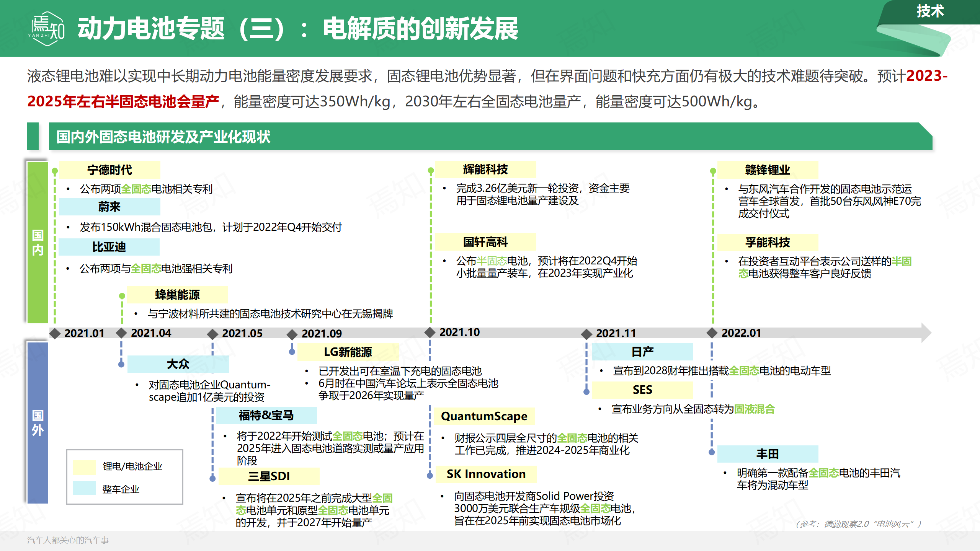This screenshot has width=980, height=551.
Task: Click the Quantum-scape追加1亿美元 investment bullet
Action: click(209, 391)
